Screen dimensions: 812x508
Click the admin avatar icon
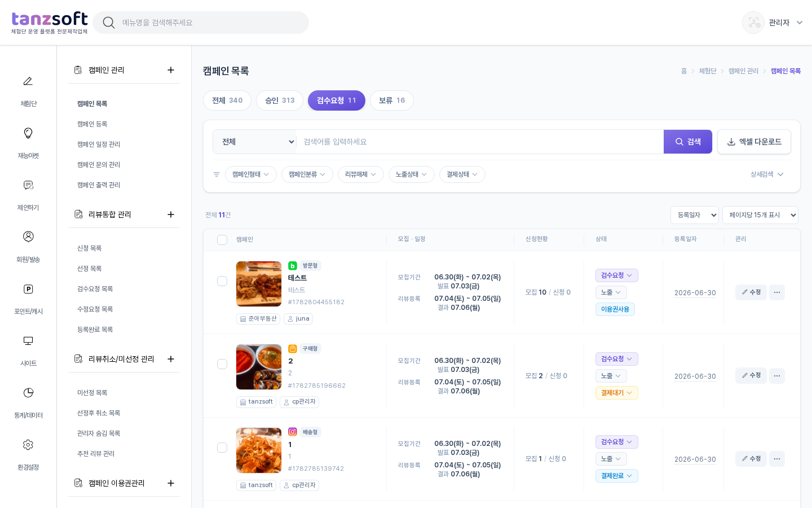[x=753, y=23]
